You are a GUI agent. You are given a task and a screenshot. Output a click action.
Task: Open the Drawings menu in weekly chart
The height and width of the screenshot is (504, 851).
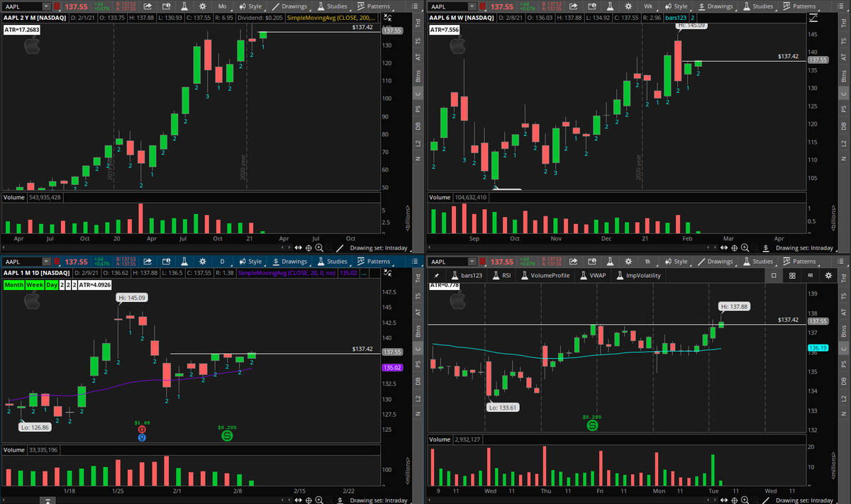[716, 6]
